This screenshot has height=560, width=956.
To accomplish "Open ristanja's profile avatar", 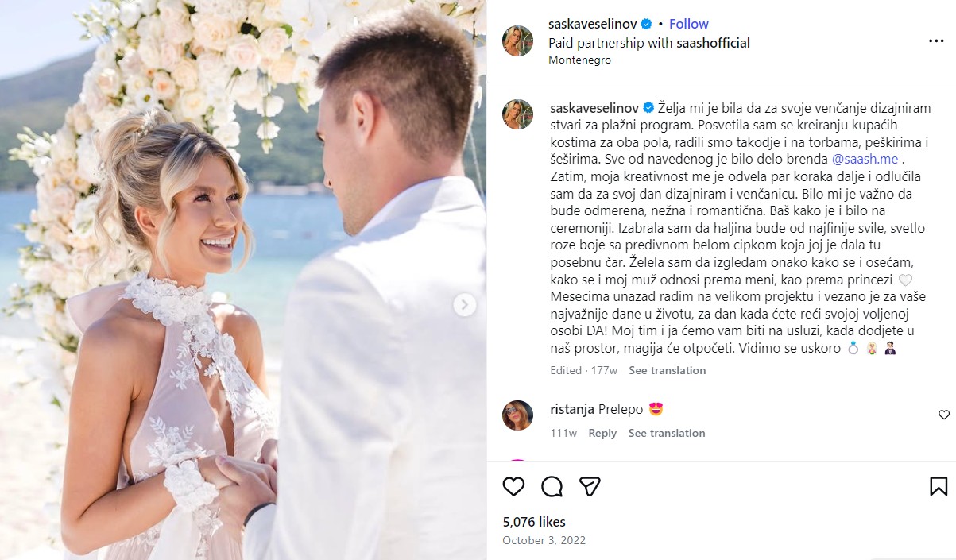I will [x=518, y=415].
